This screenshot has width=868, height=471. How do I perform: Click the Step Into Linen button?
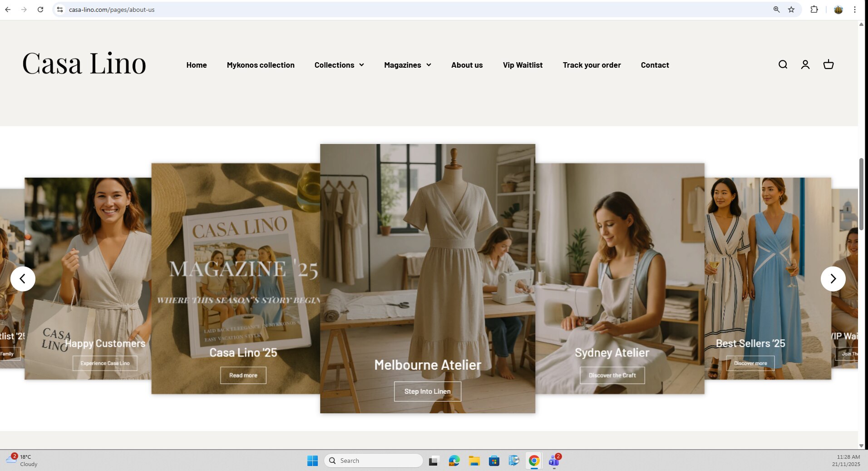tap(427, 391)
